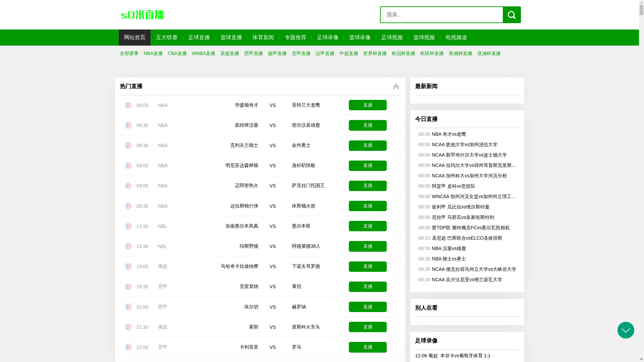Open the 篮球录像 nav tab
644x362 pixels.
click(360, 38)
